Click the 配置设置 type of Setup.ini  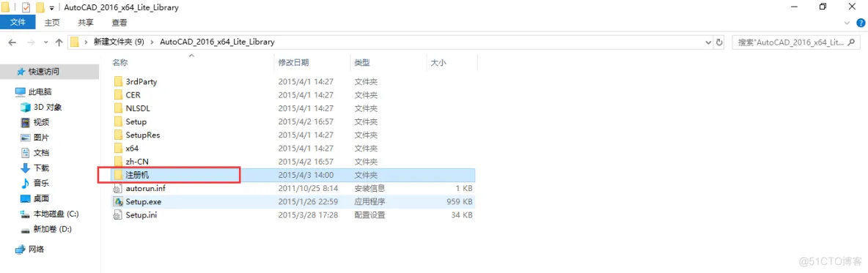369,215
